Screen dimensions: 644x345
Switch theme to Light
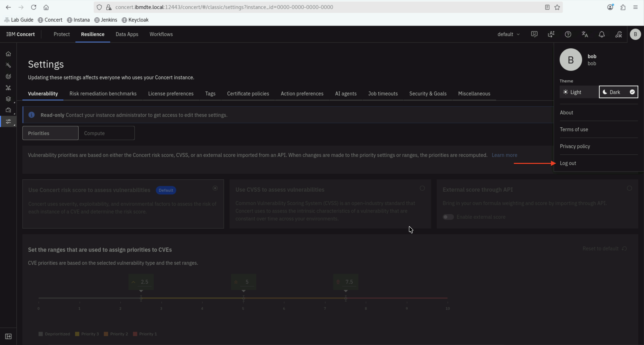coord(579,92)
